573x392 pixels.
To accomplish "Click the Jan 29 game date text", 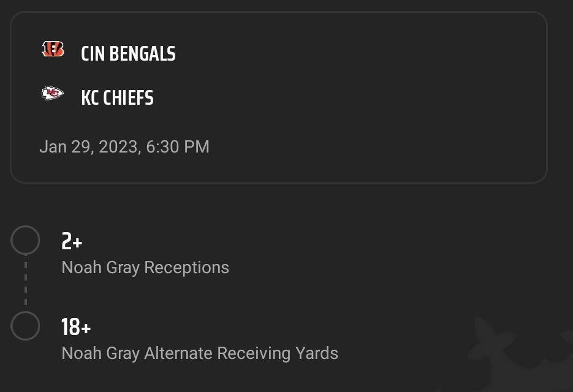I will point(124,147).
